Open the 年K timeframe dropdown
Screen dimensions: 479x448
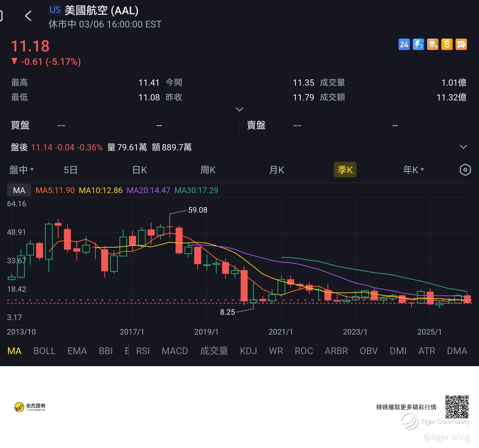pos(413,170)
